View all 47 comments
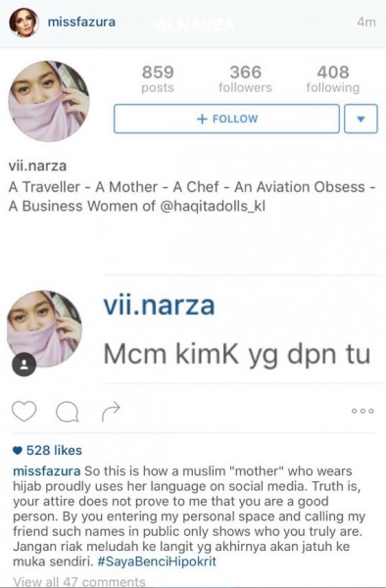Image resolution: width=386 pixels, height=588 pixels. [79, 581]
